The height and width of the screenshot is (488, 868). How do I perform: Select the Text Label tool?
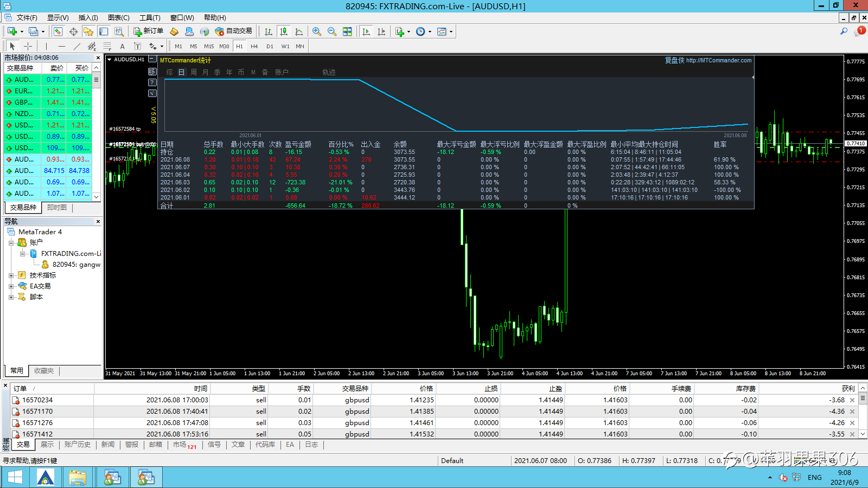click(x=138, y=46)
